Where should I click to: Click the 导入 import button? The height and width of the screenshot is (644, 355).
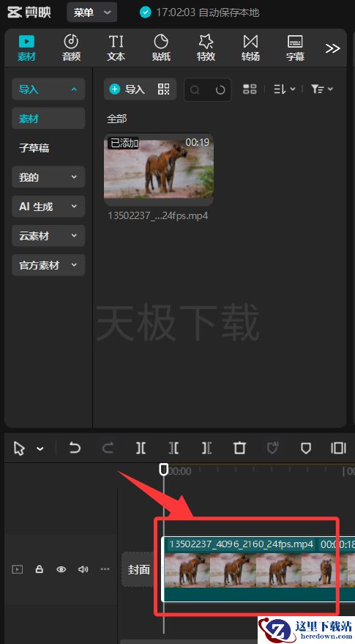click(x=127, y=89)
